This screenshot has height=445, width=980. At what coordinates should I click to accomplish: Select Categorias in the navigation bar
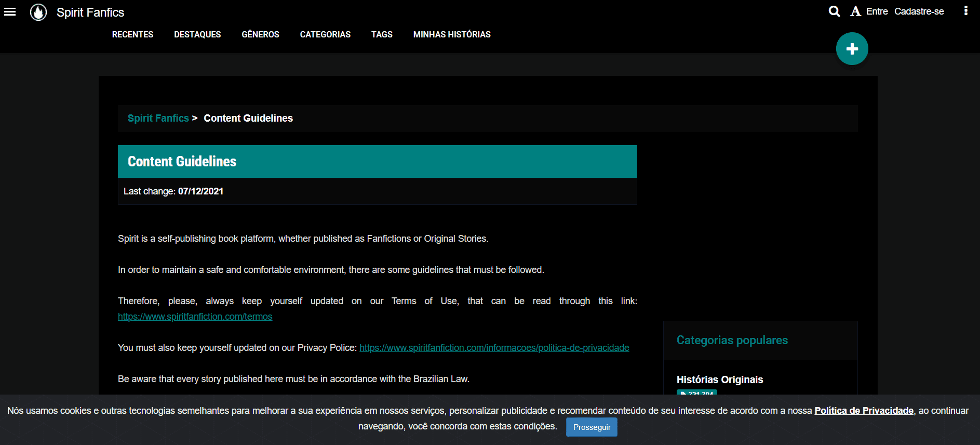[325, 34]
